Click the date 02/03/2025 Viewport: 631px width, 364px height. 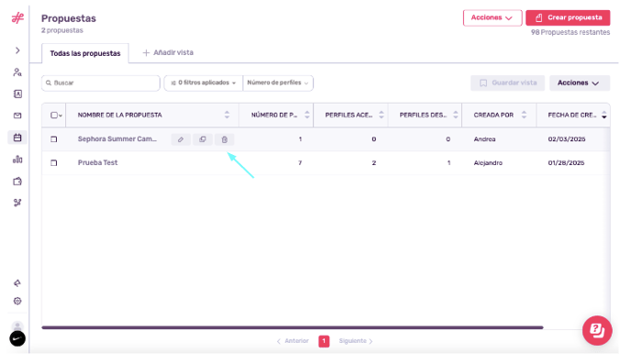pos(567,139)
